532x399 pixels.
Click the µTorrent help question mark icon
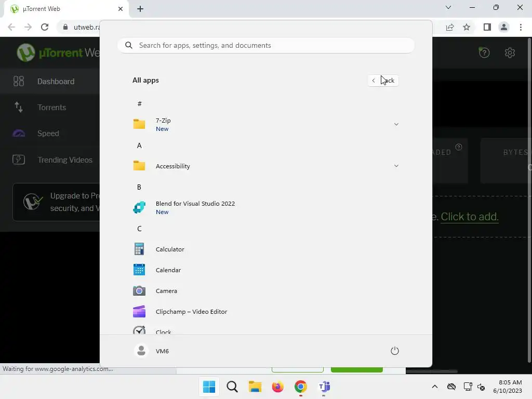[484, 52]
